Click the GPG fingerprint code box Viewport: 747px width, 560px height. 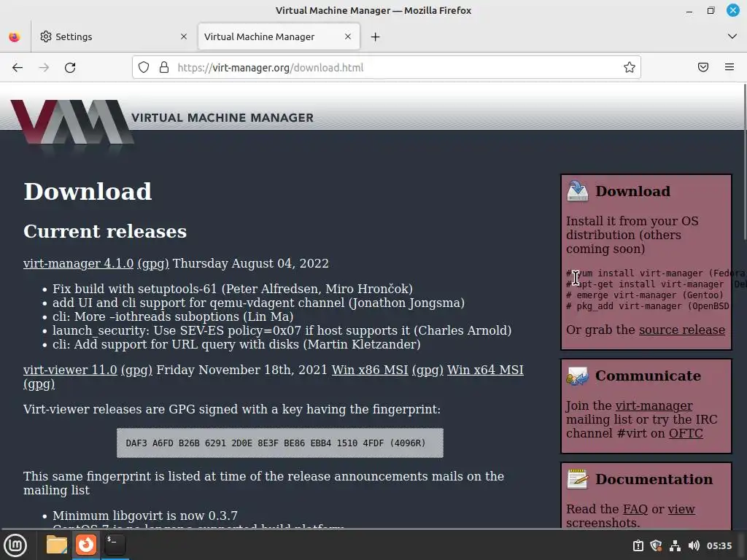[x=280, y=443]
